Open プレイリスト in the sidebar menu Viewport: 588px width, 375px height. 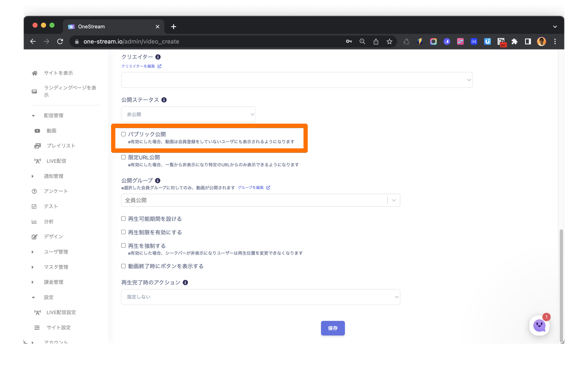point(61,146)
